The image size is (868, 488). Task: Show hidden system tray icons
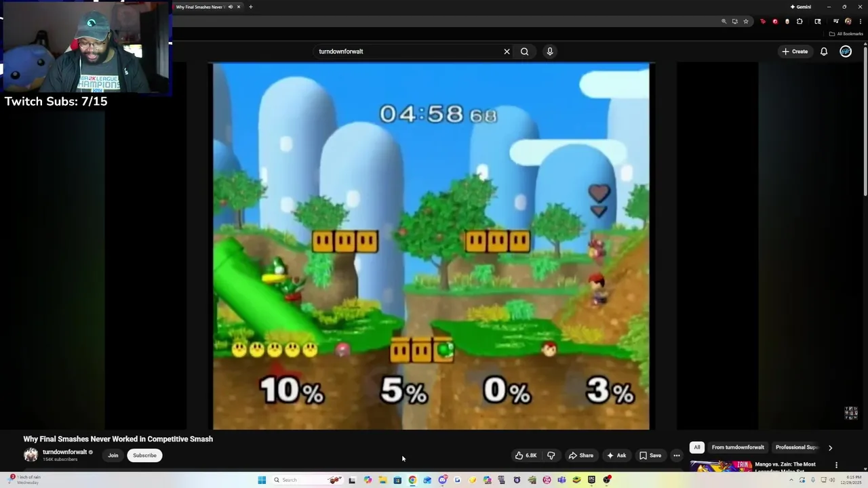pos(793,480)
